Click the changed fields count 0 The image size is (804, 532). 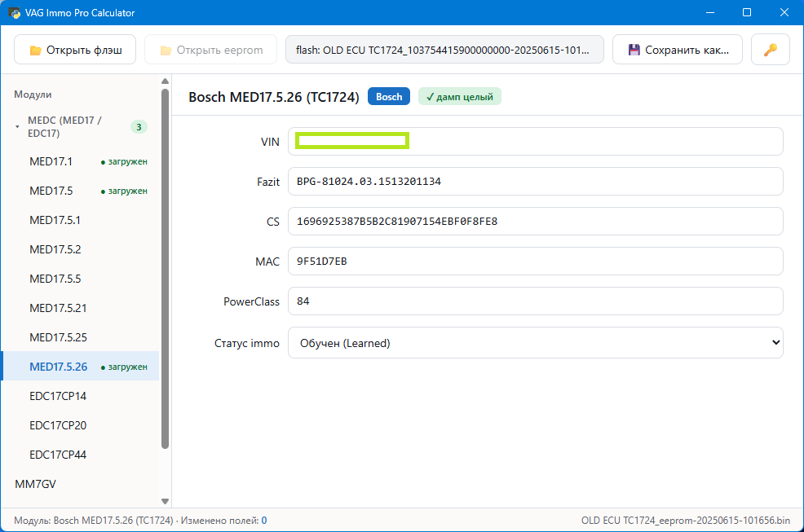click(264, 521)
